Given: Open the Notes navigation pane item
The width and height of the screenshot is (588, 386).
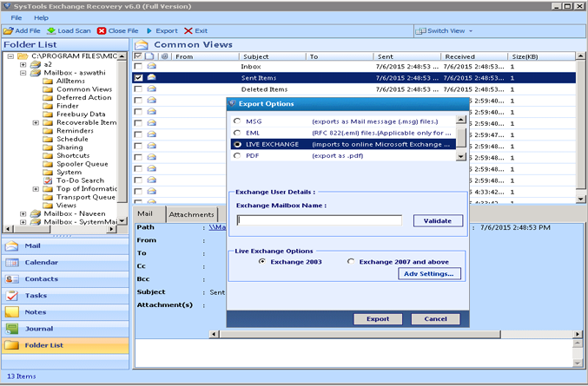Looking at the screenshot, I should (66, 312).
